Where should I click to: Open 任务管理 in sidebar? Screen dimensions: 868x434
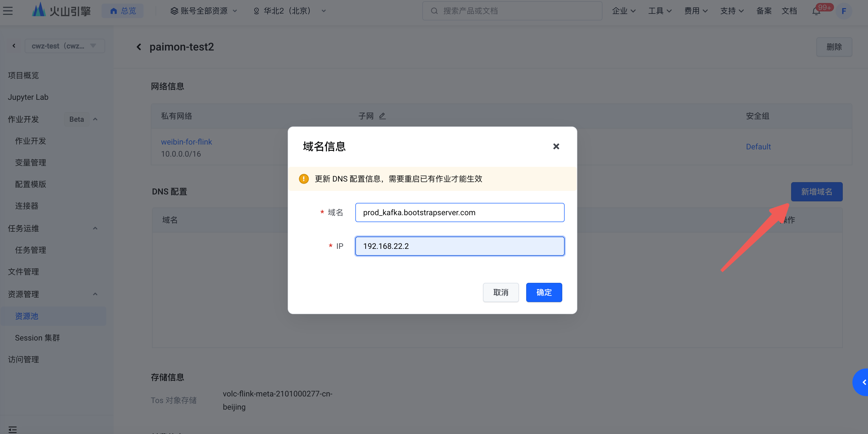coord(31,250)
